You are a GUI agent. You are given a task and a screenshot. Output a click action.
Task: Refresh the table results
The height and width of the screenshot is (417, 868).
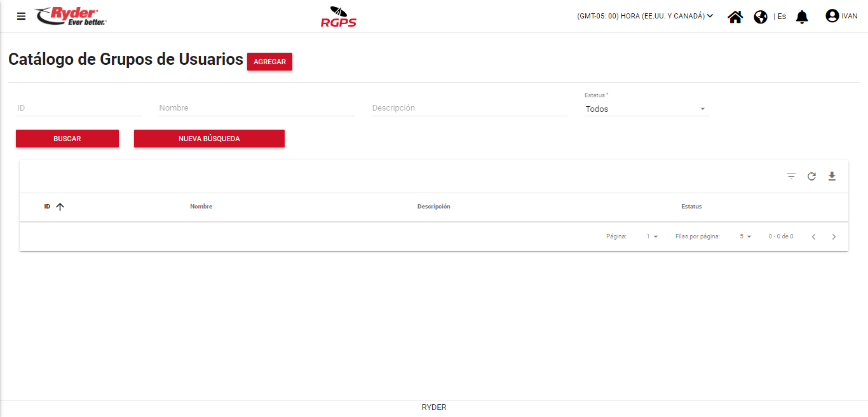pos(811,176)
